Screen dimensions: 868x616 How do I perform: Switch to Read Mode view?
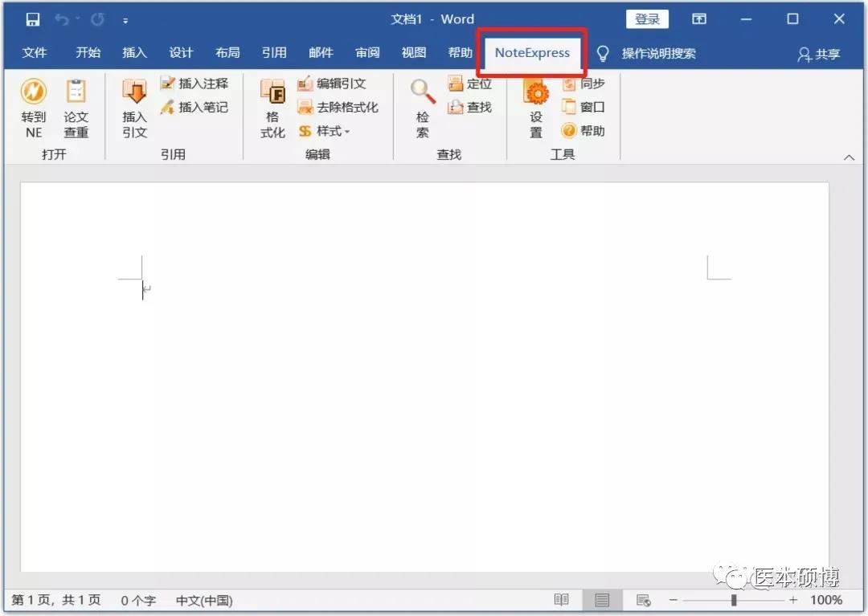561,600
